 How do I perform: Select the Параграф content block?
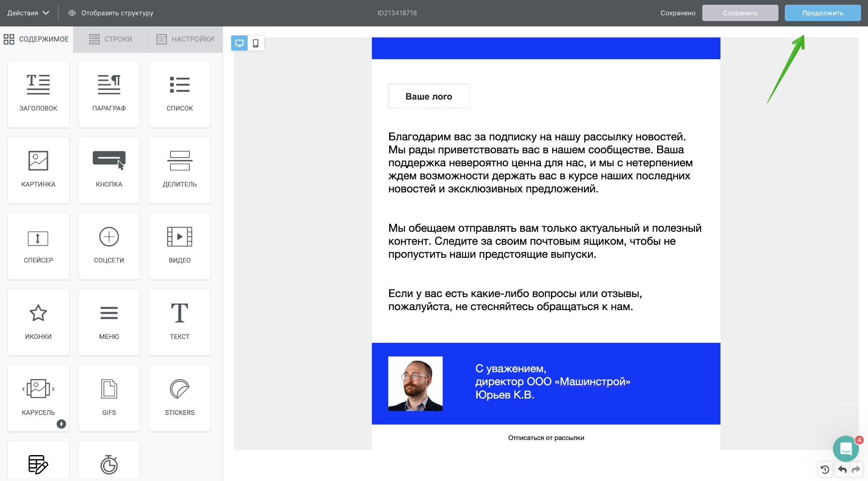coord(109,94)
